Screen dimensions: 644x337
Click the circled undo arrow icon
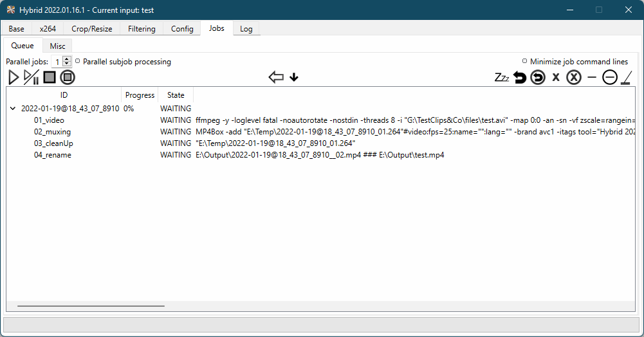[538, 78]
